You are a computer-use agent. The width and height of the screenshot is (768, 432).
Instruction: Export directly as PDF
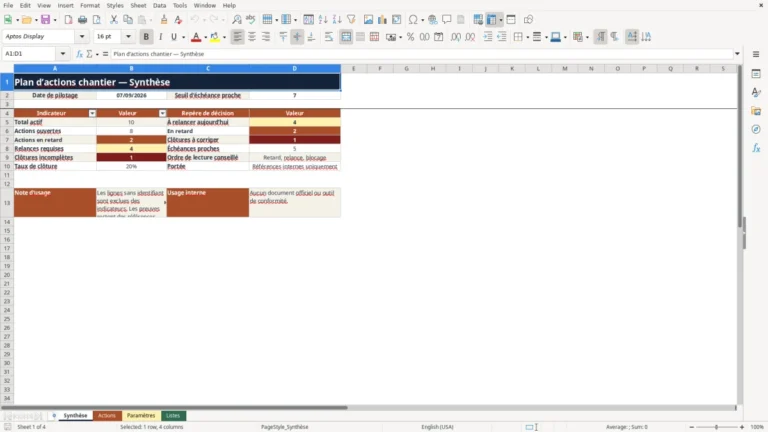pyautogui.click(x=68, y=20)
